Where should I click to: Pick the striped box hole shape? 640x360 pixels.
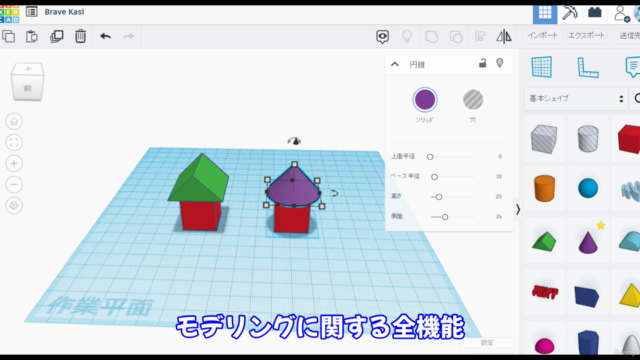pos(544,139)
